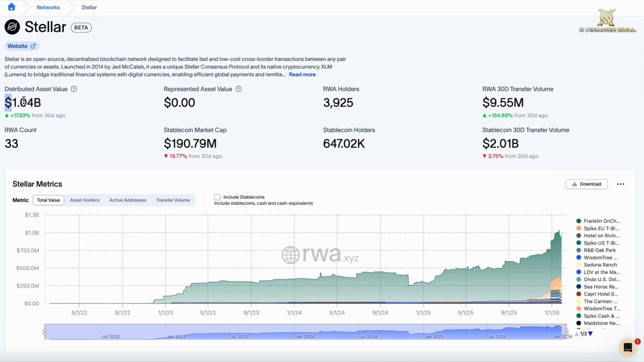Click the BETA badge beside Stellar
Viewport: 644px width, 362px height.
point(81,27)
